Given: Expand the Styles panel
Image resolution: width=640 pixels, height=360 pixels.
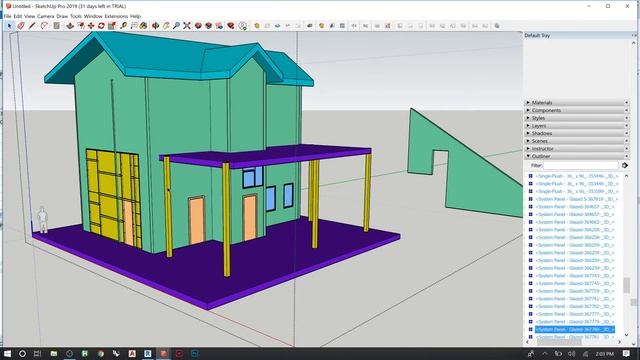Looking at the screenshot, I should pyautogui.click(x=577, y=118).
